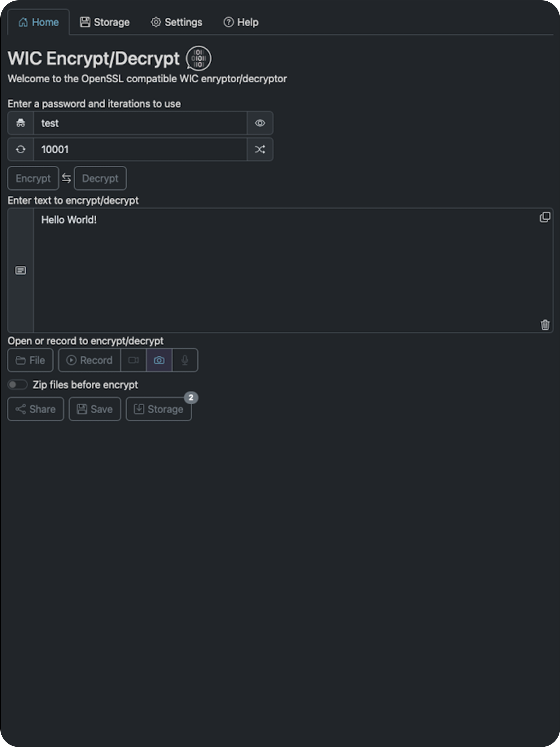The image size is (560, 747).
Task: Open the Storage tab
Action: (105, 22)
